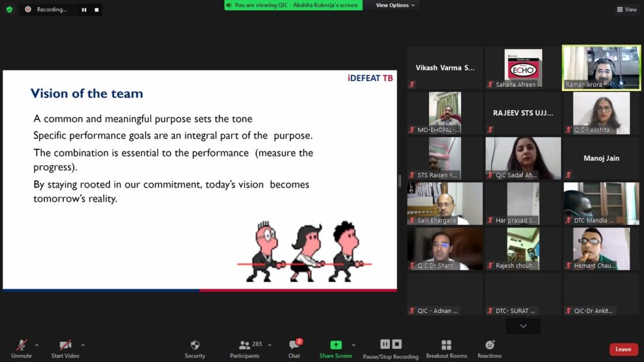
Task: Pause recording in the bottom toolbar
Action: (x=385, y=344)
